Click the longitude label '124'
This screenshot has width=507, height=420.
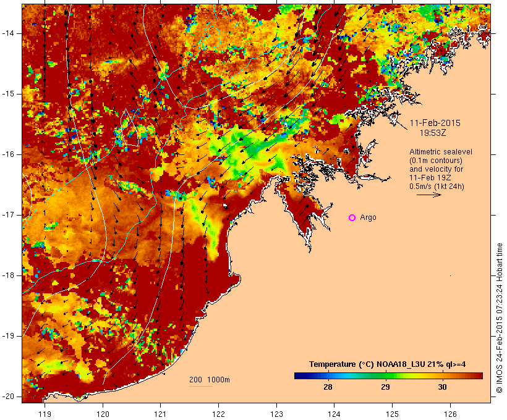(334, 414)
